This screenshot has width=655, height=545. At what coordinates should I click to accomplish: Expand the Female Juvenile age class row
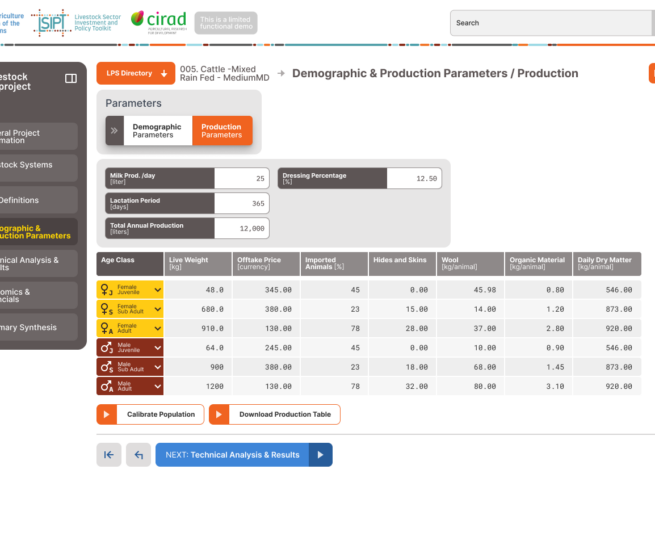(x=157, y=289)
